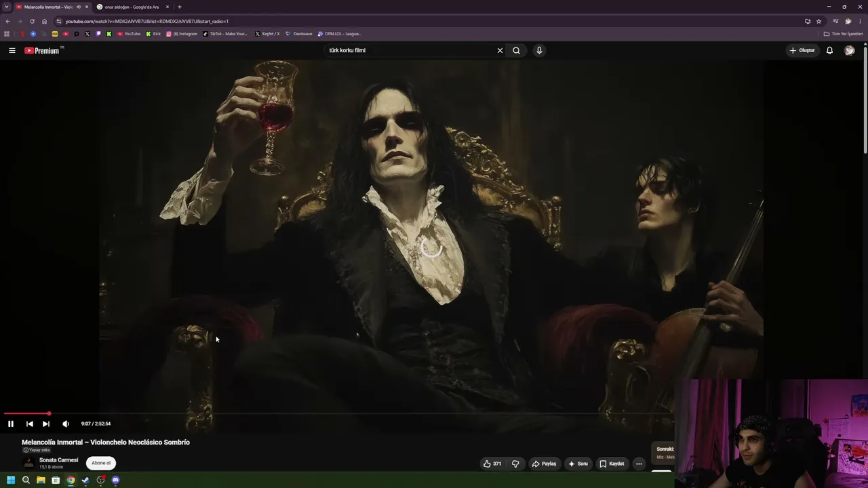The height and width of the screenshot is (488, 868).
Task: Open the Sonraki up-next mix card
Action: (663, 453)
